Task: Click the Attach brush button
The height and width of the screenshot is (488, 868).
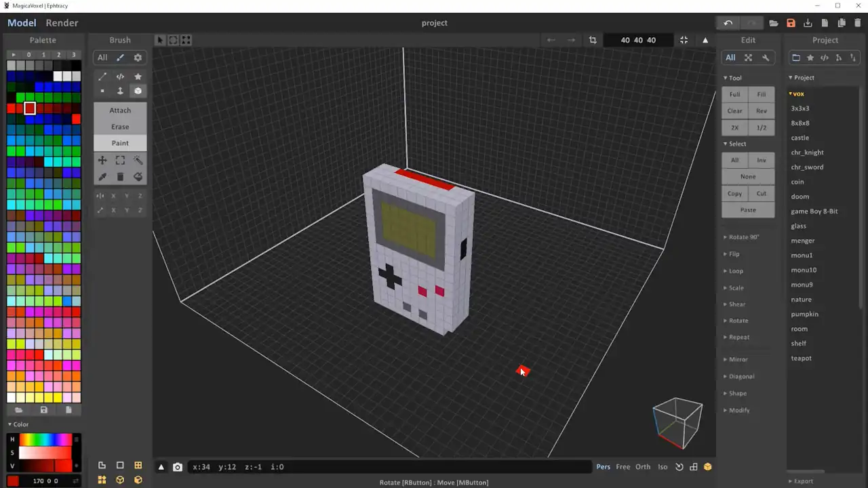Action: click(x=120, y=110)
